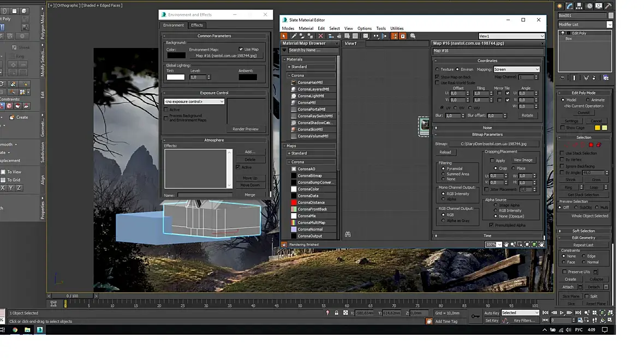
Task: Expand the Noise rollout
Action: (487, 128)
